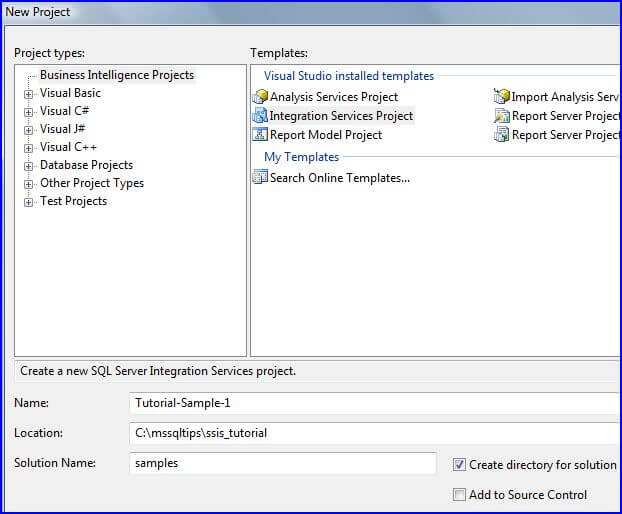Select Other Project Types entry

point(92,183)
